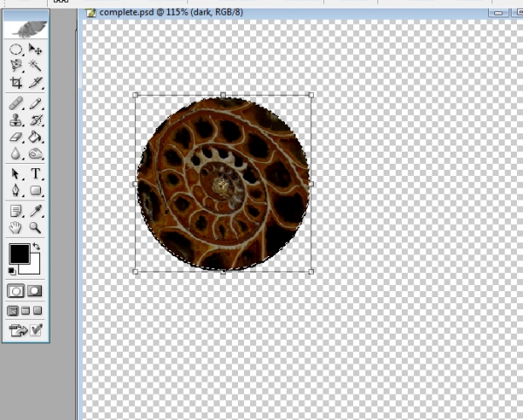Click the left-middle transform handle
Image resolution: width=523 pixels, height=420 pixels.
pos(135,184)
